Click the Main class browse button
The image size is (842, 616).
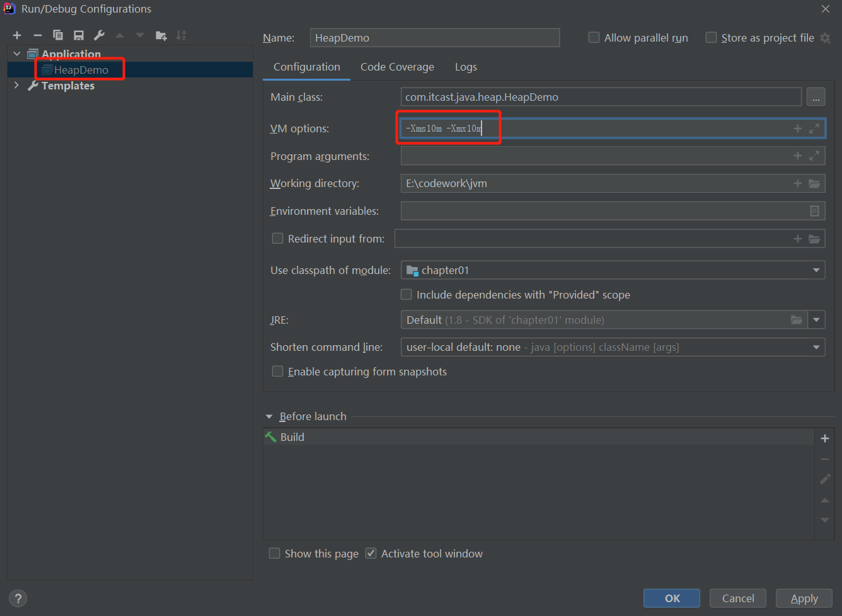coord(816,97)
